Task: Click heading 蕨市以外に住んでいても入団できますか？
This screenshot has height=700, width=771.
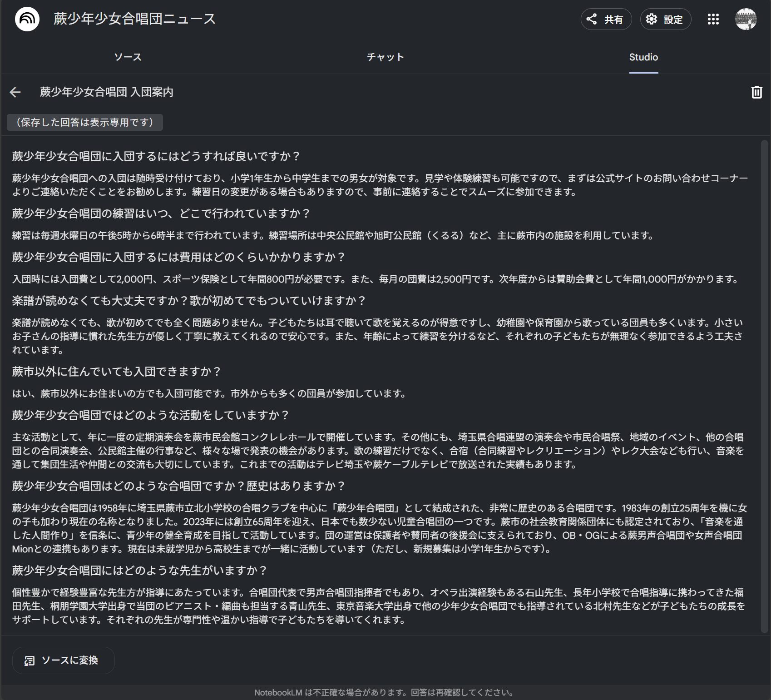Action: [x=117, y=372]
